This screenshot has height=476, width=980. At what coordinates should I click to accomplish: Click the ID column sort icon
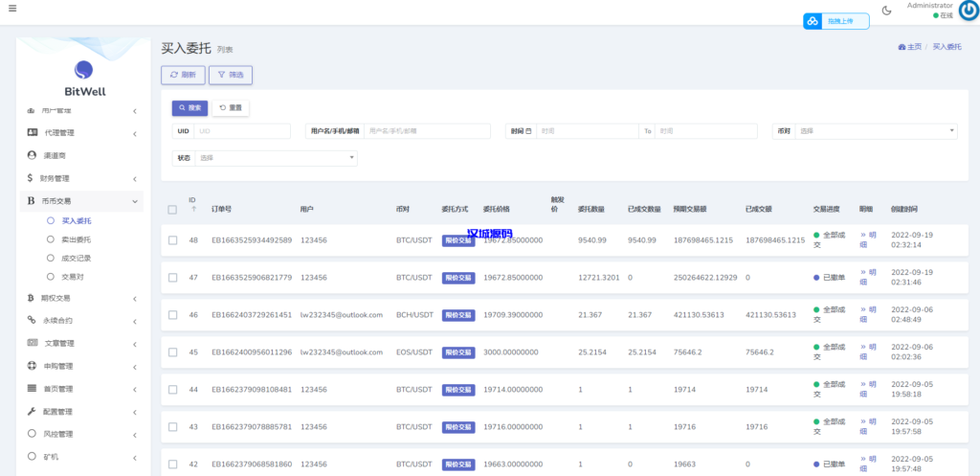click(192, 209)
